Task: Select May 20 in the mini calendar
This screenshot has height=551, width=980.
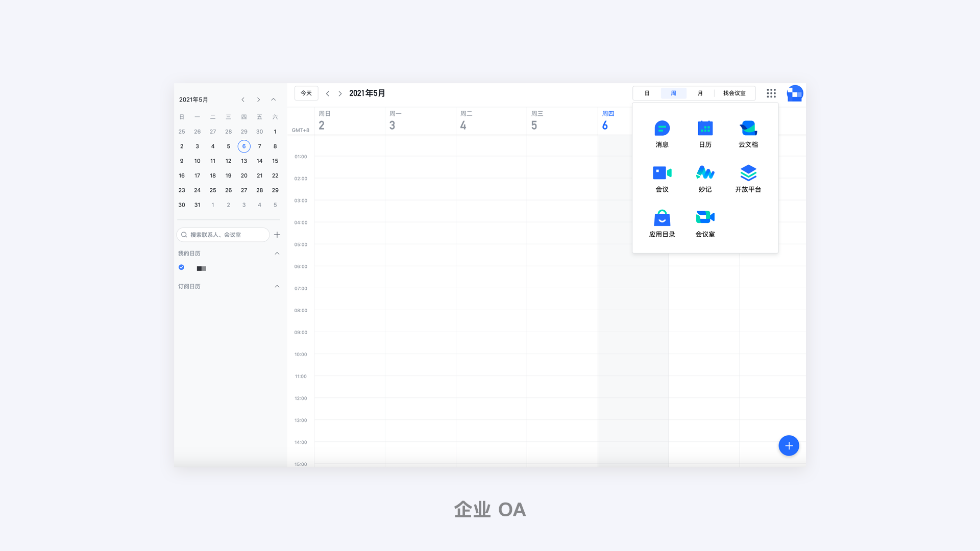Action: [244, 176]
